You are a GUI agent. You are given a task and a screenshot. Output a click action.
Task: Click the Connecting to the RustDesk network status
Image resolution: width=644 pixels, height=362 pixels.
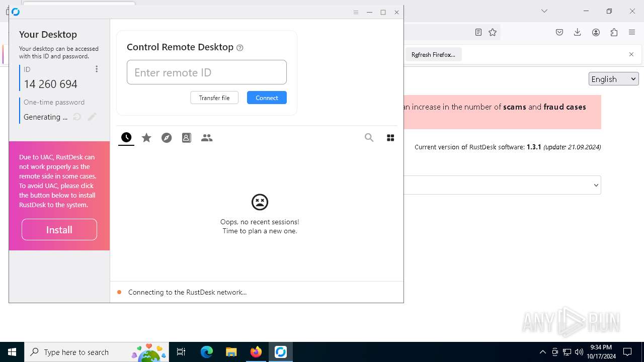coord(187,292)
